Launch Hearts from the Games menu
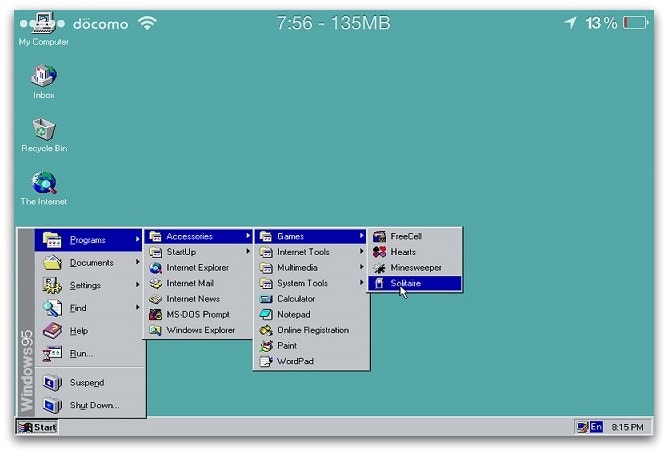Viewport: 668px width, 454px height. coord(415,252)
